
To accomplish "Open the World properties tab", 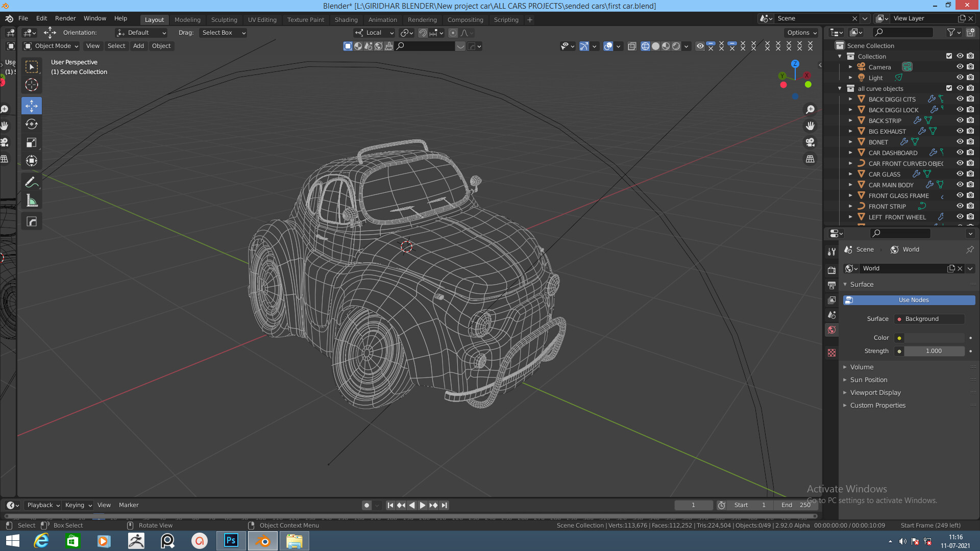I will (831, 330).
